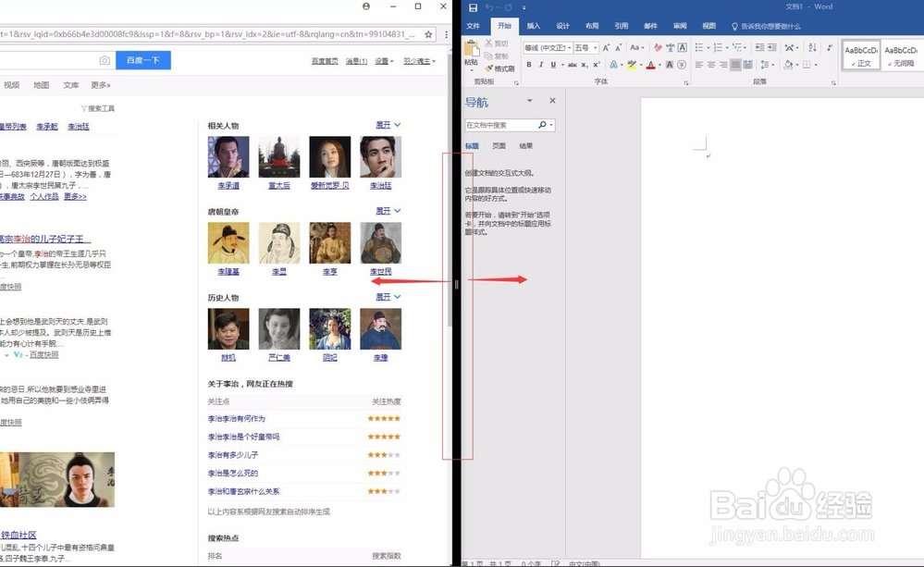
Task: Apply the yellow text highlight color
Action: tap(632, 65)
